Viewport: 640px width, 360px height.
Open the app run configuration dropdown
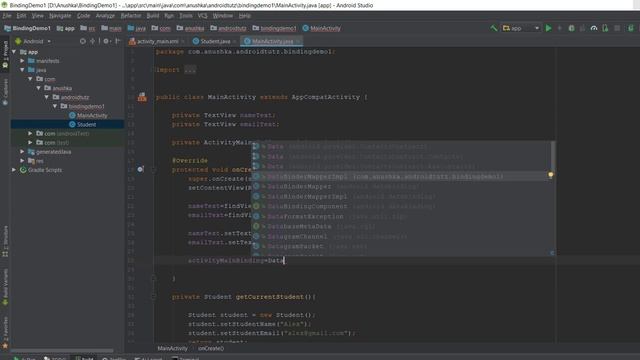[521, 28]
